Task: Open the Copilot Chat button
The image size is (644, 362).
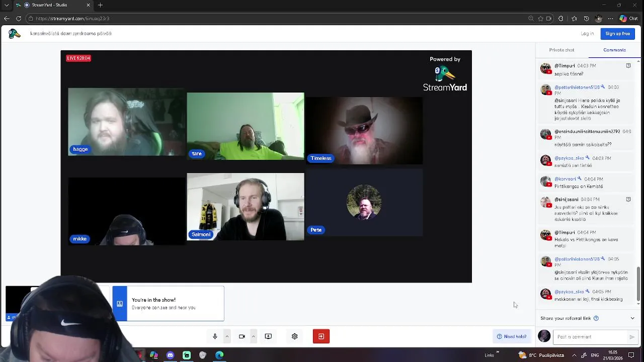Action: pos(629,19)
